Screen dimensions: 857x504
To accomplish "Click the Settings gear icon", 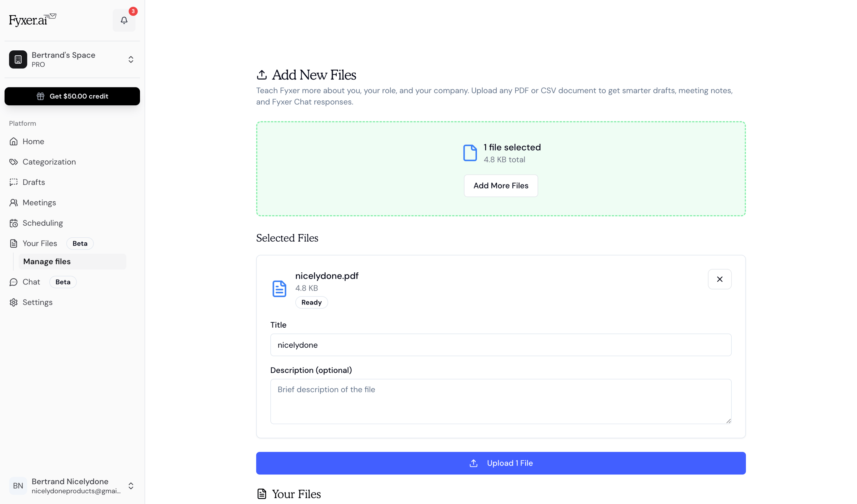I will [x=14, y=302].
